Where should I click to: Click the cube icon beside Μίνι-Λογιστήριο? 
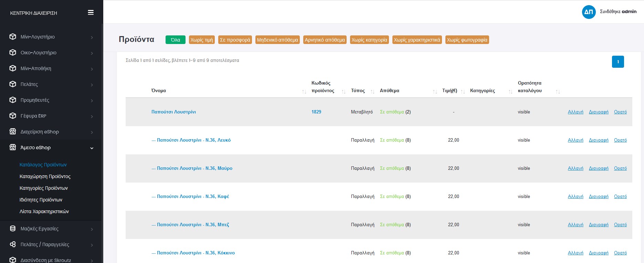(x=13, y=37)
